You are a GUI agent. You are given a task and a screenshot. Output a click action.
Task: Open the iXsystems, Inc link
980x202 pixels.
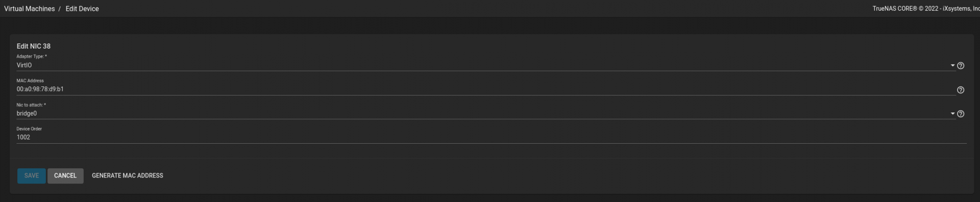point(961,9)
